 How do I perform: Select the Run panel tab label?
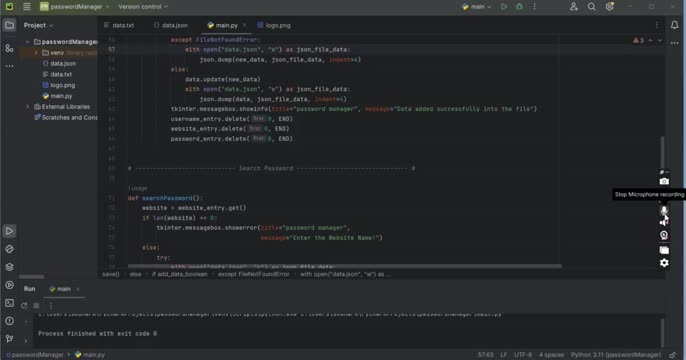29,289
